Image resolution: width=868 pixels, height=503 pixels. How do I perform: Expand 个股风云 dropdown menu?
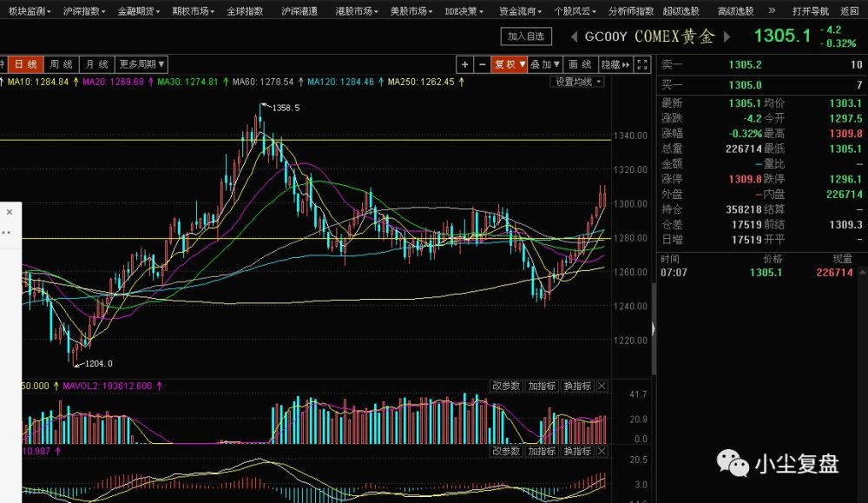pos(575,10)
